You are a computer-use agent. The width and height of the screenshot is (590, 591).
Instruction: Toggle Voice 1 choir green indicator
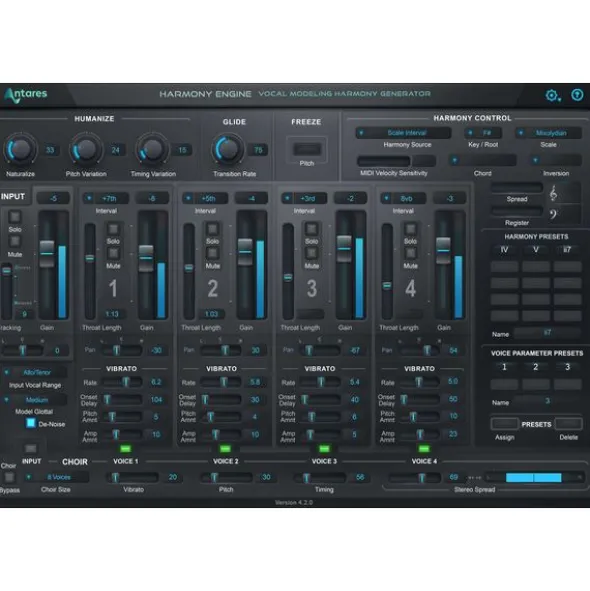click(x=126, y=449)
